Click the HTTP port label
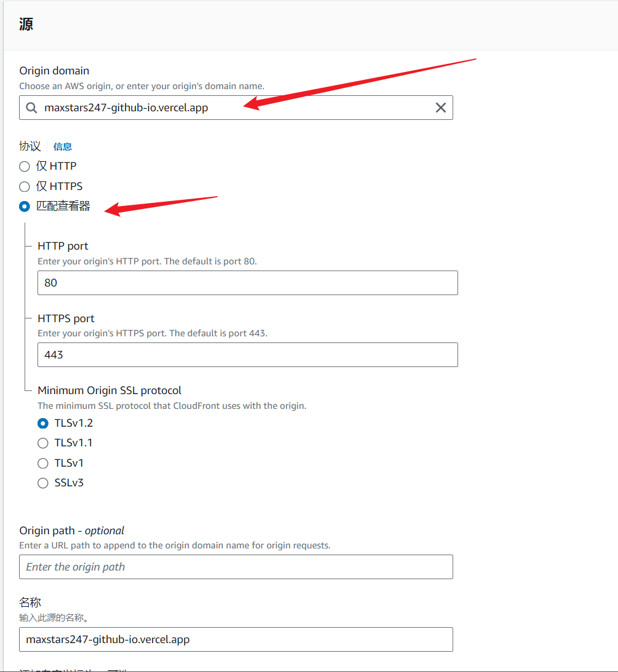This screenshot has height=672, width=618. 63,246
